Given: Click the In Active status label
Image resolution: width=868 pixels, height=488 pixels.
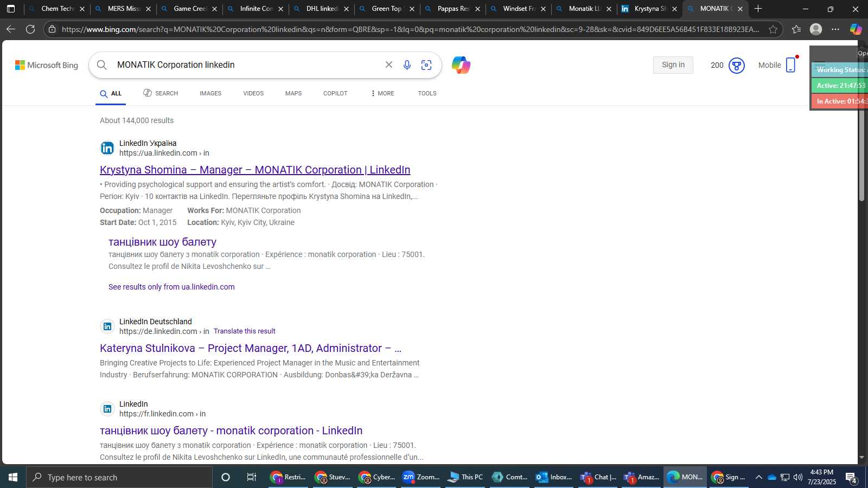Looking at the screenshot, I should pyautogui.click(x=839, y=101).
